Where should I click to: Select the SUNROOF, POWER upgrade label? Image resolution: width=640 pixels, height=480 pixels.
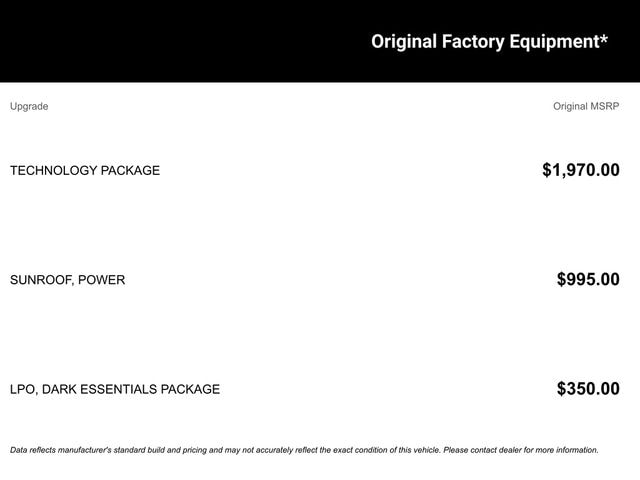coord(67,280)
